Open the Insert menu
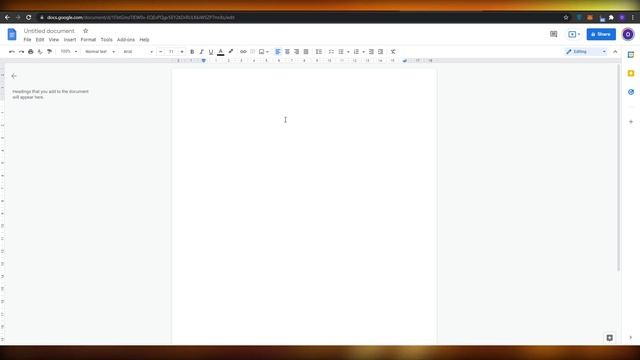This screenshot has height=360, width=640. click(70, 40)
